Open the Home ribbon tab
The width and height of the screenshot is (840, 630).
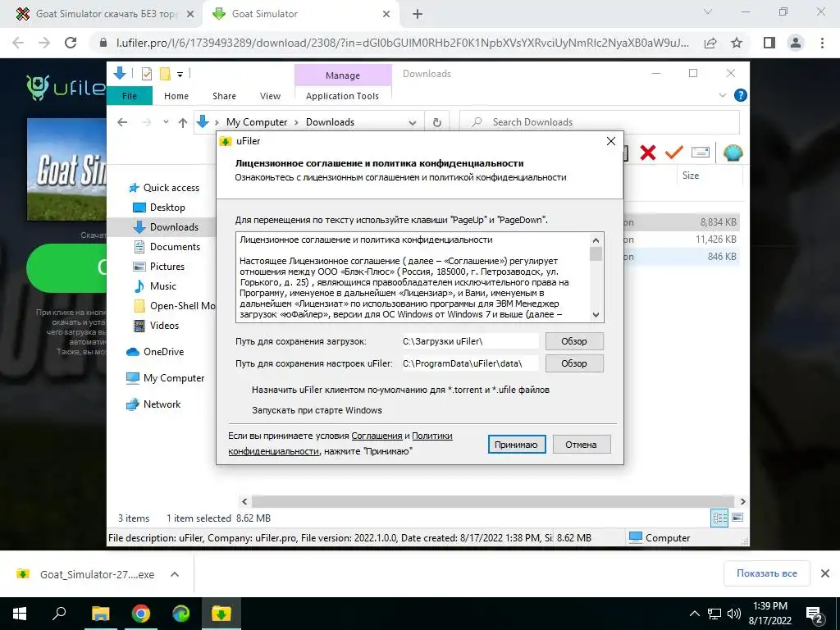tap(176, 96)
